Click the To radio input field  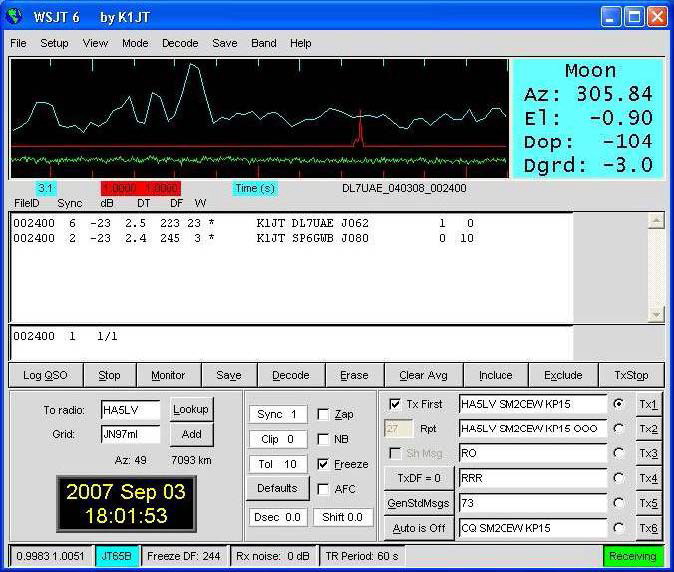130,410
